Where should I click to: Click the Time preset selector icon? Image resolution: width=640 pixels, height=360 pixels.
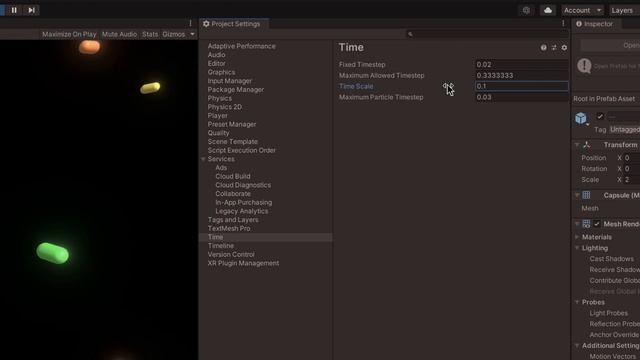[x=554, y=48]
